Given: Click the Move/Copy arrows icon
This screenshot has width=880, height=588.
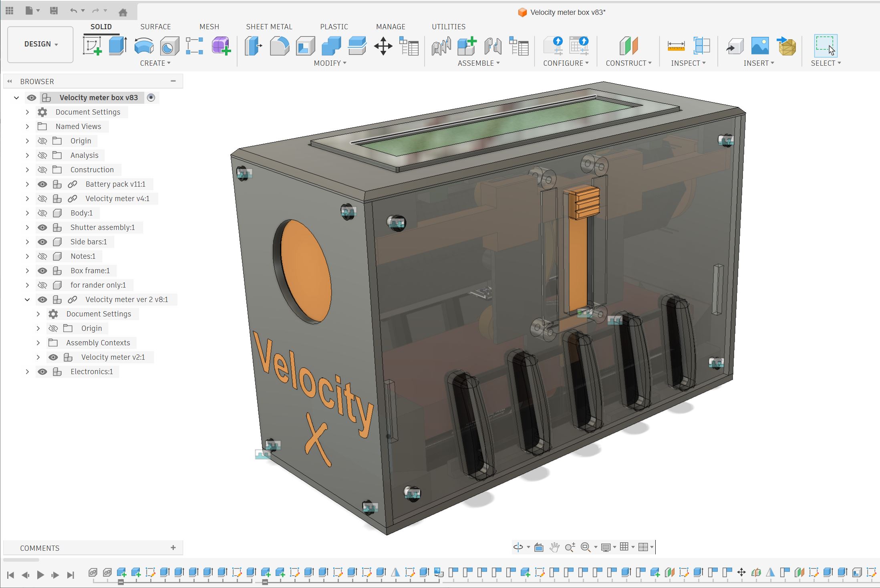Looking at the screenshot, I should pos(383,46).
